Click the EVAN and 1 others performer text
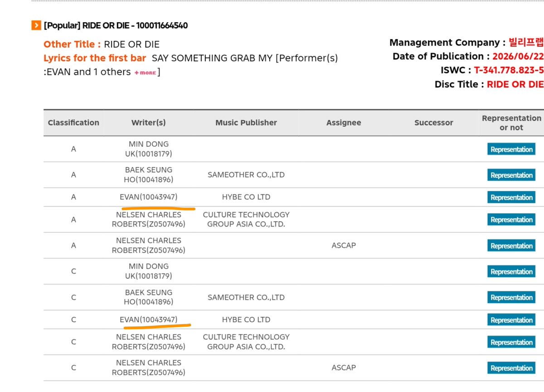The width and height of the screenshot is (544, 392). [x=89, y=72]
